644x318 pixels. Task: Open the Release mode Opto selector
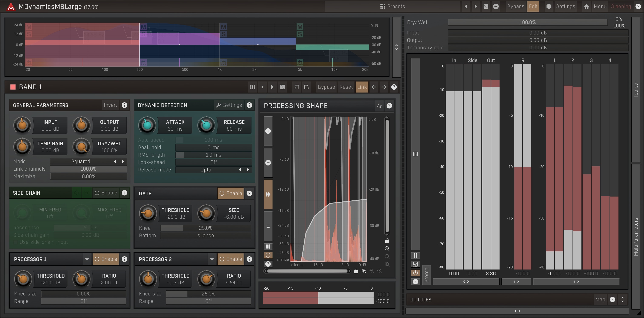[206, 170]
